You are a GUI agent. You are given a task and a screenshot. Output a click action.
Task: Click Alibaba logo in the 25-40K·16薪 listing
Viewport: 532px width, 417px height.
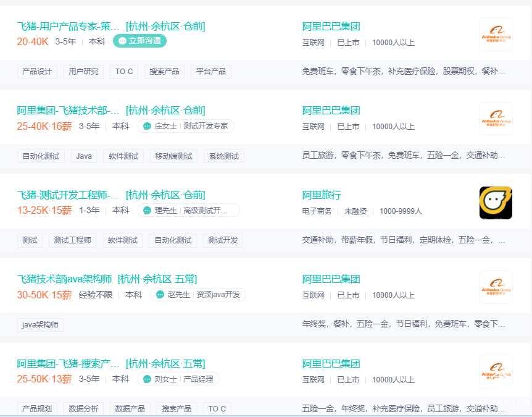coord(496,119)
